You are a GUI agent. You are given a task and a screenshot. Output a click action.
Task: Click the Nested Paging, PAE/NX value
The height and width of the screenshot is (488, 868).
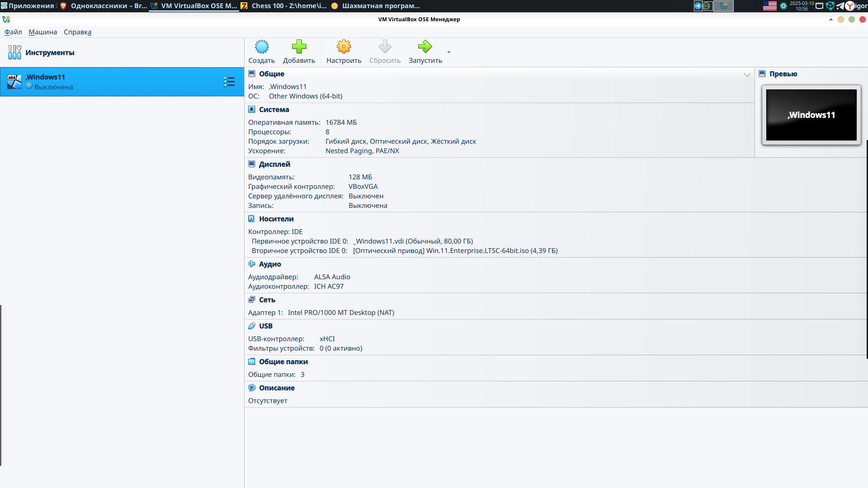(362, 150)
